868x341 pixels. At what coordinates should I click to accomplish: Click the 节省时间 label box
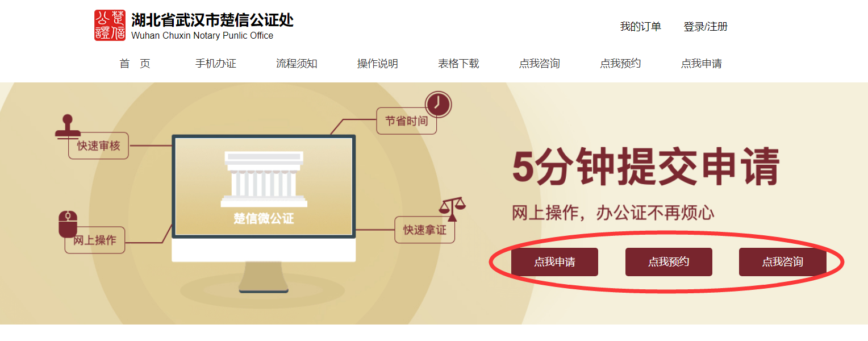tap(407, 121)
